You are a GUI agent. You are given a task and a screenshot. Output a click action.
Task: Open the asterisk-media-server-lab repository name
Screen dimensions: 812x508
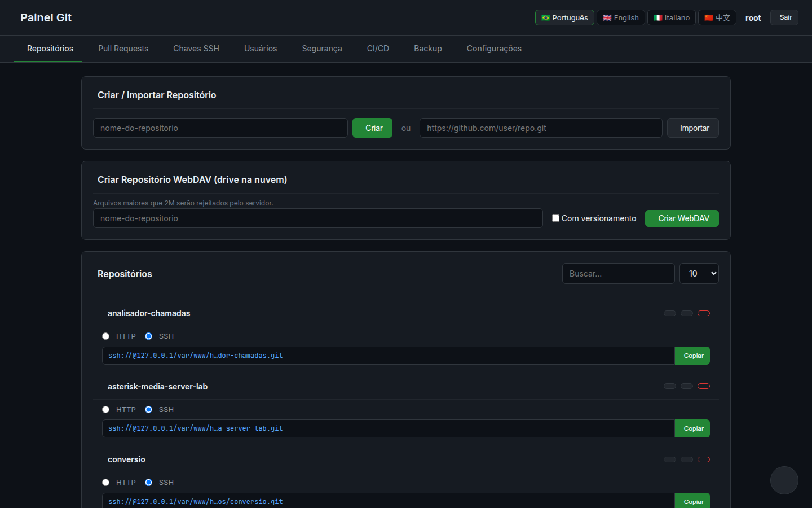click(157, 387)
